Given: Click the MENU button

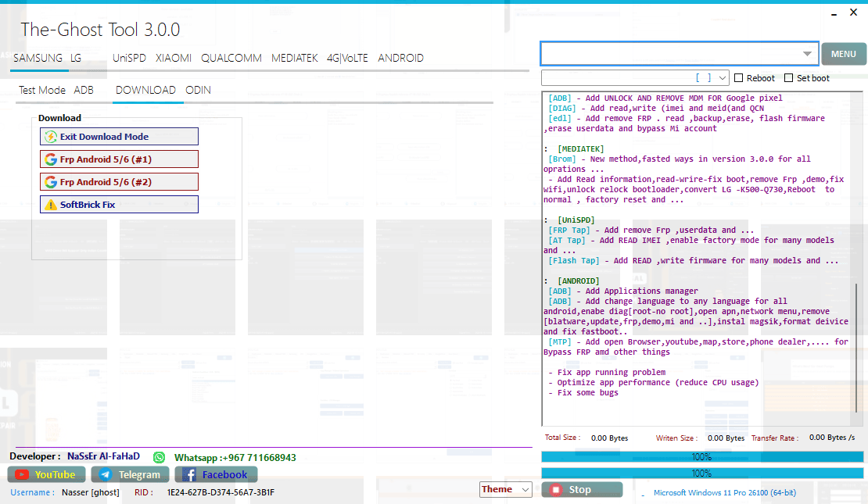Looking at the screenshot, I should pos(844,53).
